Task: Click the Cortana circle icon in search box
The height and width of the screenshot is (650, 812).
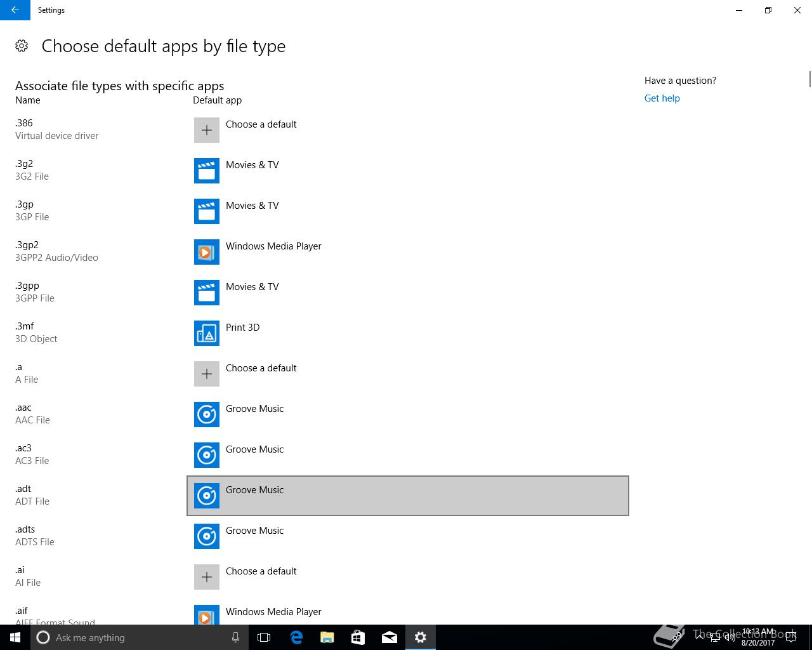Action: 43,637
